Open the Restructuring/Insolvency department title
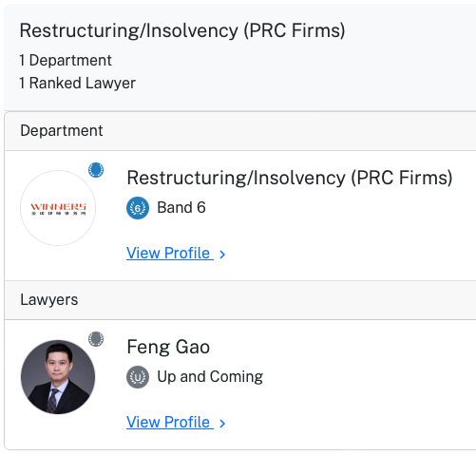Viewport: 476px width, 455px height. tap(290, 178)
